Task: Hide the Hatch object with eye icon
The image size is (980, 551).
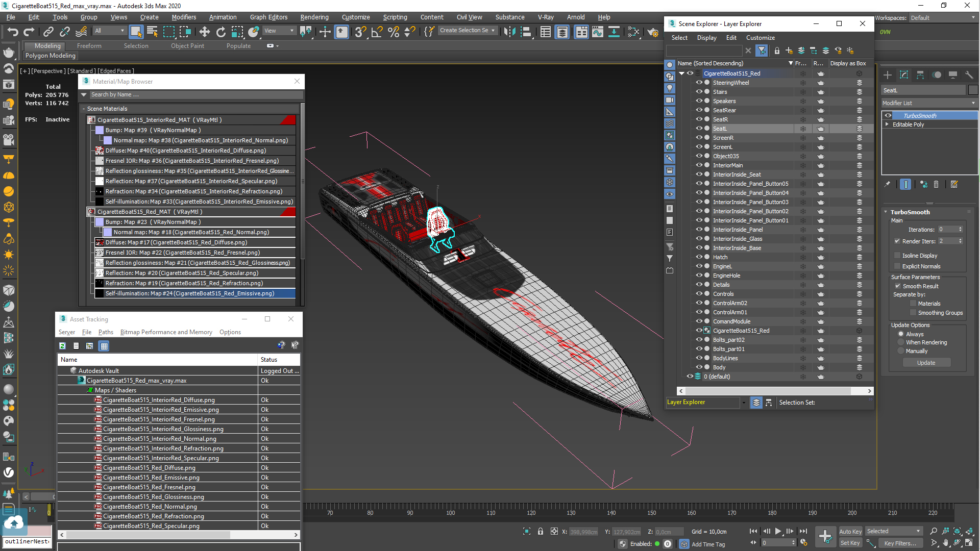Action: (x=699, y=257)
